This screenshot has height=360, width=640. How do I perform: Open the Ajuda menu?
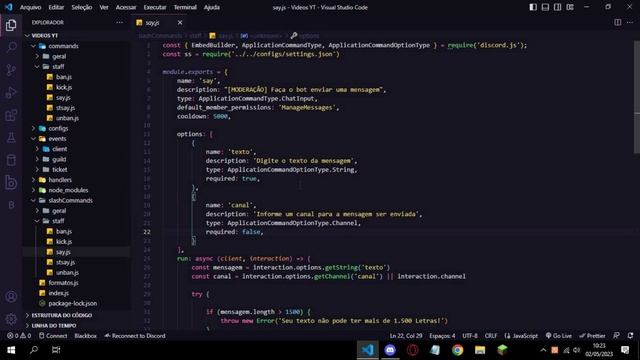coord(212,7)
